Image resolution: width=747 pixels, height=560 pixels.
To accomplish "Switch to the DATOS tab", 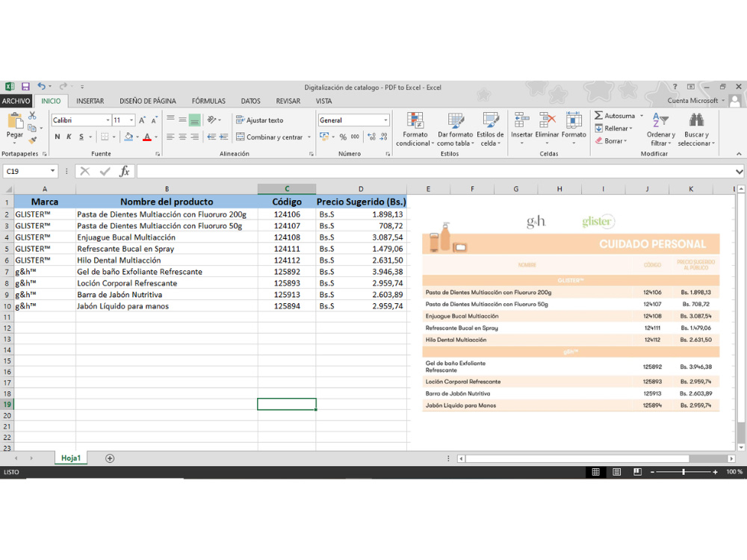I will (x=250, y=101).
